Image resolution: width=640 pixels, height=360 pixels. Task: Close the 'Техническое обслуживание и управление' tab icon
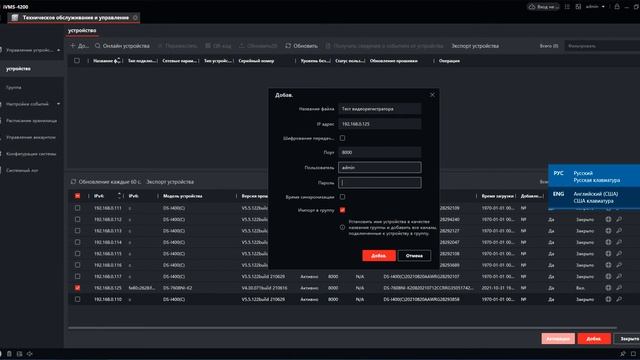(x=135, y=18)
